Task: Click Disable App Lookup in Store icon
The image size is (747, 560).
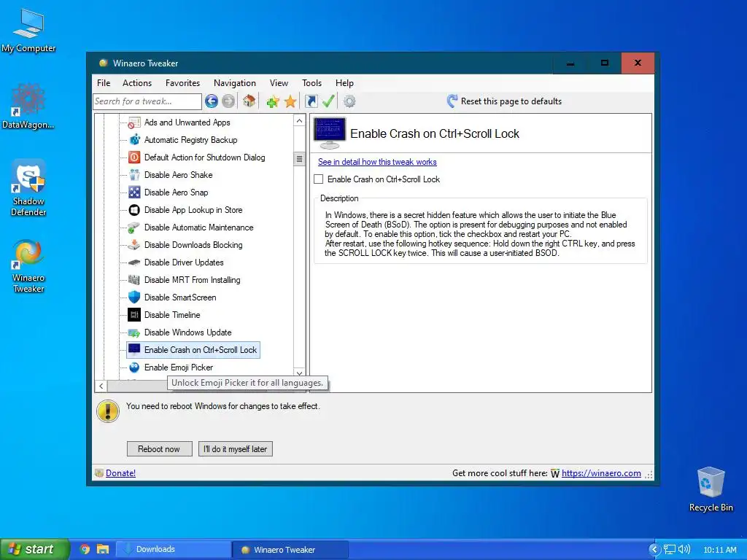Action: click(134, 210)
